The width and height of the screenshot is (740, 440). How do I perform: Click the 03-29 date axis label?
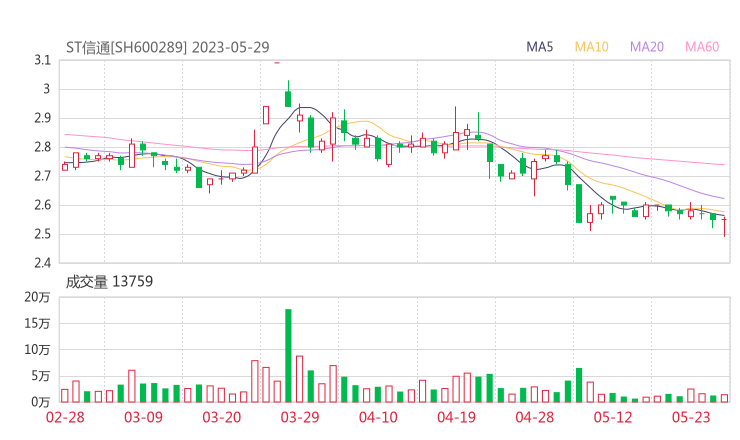300,418
